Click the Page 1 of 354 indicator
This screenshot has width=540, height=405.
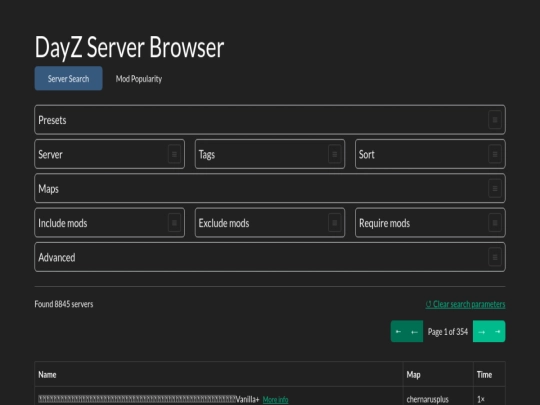448,332
